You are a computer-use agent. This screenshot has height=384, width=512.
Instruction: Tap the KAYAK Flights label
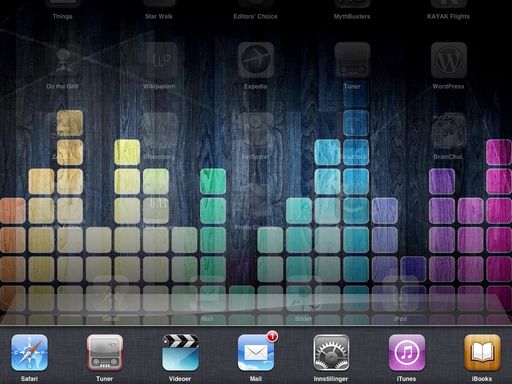point(448,16)
